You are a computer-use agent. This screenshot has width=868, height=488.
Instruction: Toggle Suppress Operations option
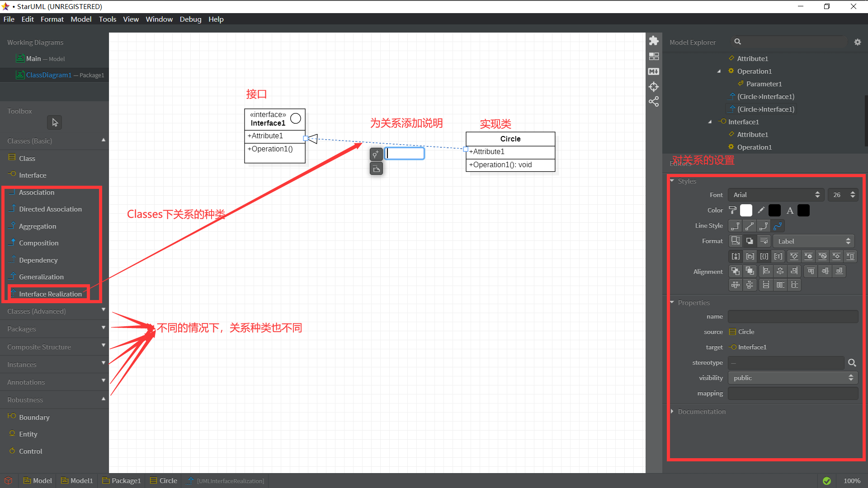pyautogui.click(x=808, y=256)
